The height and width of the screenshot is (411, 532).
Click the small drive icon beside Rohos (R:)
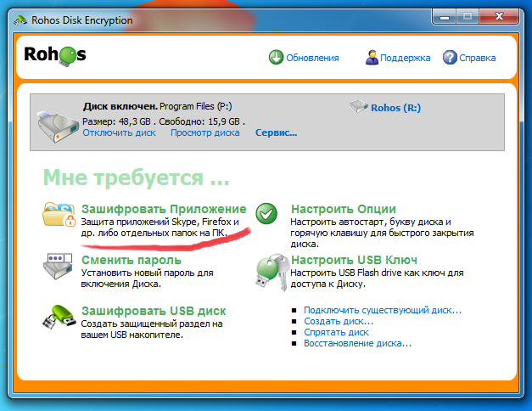tap(359, 107)
